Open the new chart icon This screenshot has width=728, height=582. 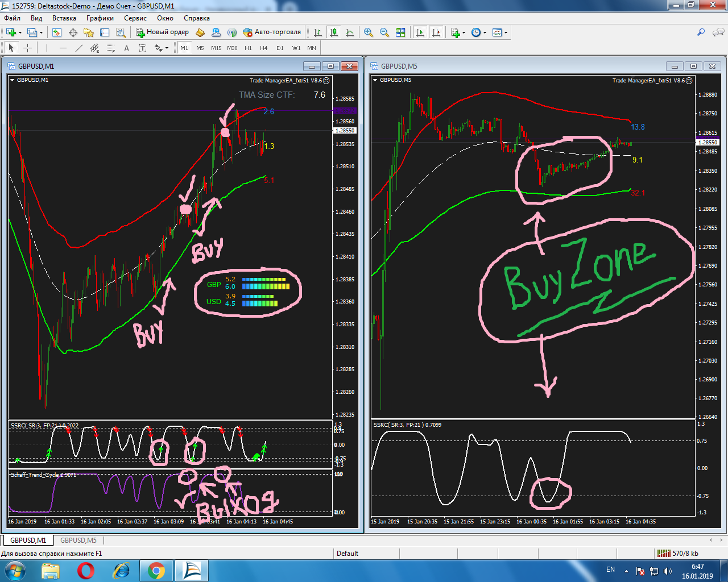pos(11,32)
